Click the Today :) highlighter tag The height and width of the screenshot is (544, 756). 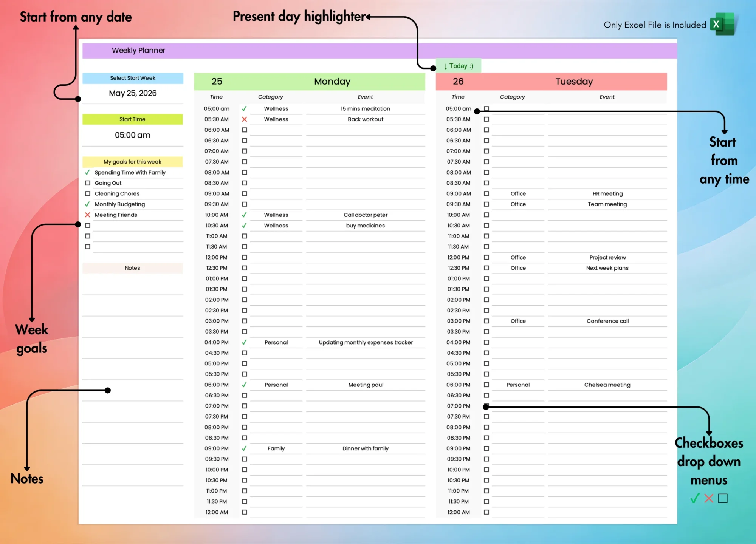pyautogui.click(x=459, y=66)
